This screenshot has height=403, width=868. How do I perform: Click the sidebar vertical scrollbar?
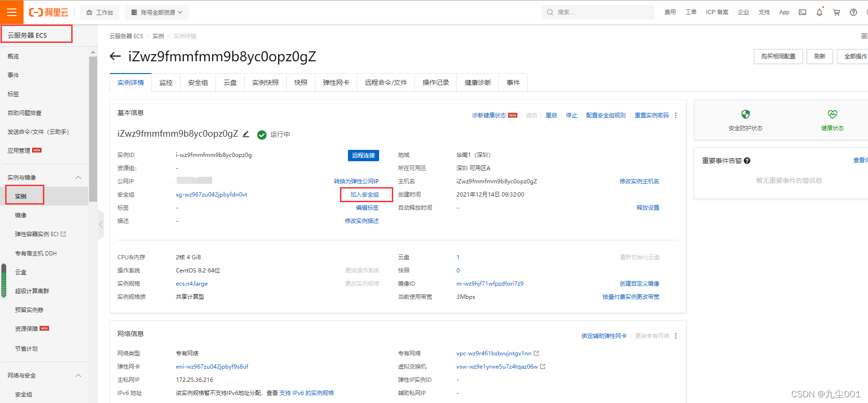[93, 129]
